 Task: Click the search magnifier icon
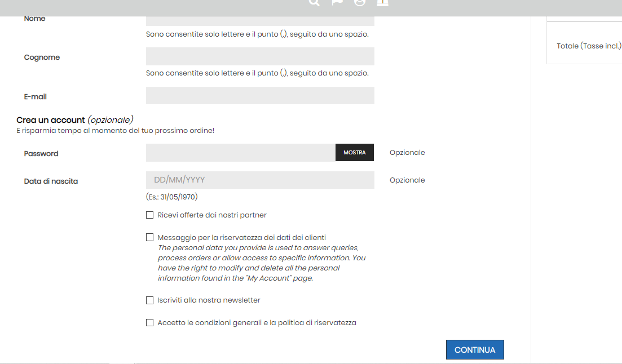tap(314, 2)
